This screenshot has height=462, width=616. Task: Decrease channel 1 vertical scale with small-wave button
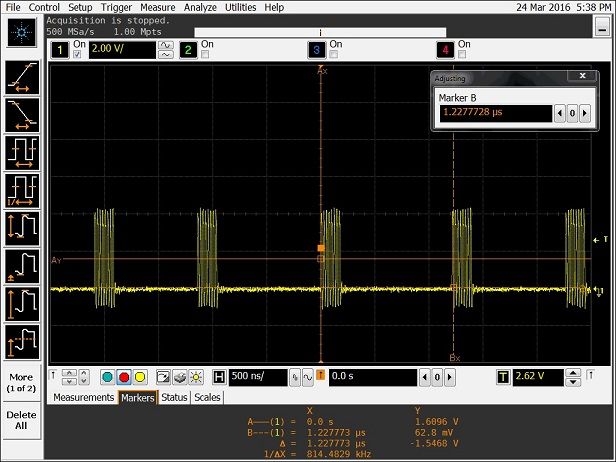(166, 55)
